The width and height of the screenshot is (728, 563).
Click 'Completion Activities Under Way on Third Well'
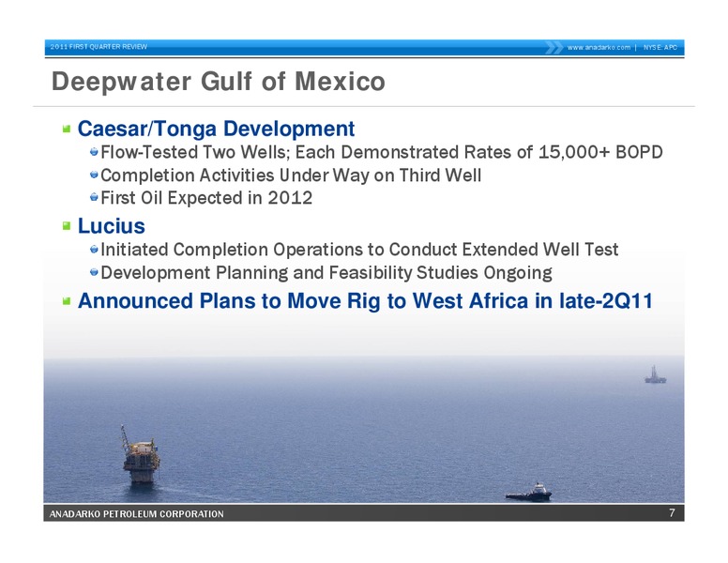tap(291, 175)
